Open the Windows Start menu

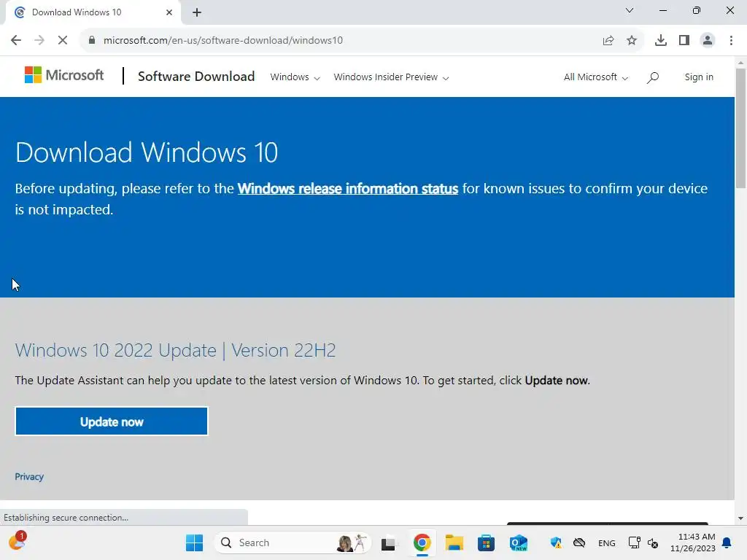pos(194,542)
